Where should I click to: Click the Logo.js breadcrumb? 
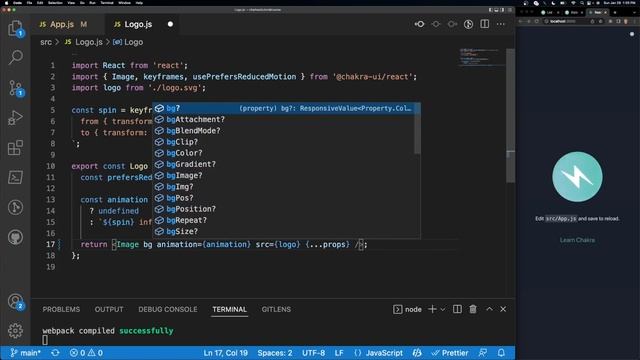pyautogui.click(x=84, y=42)
